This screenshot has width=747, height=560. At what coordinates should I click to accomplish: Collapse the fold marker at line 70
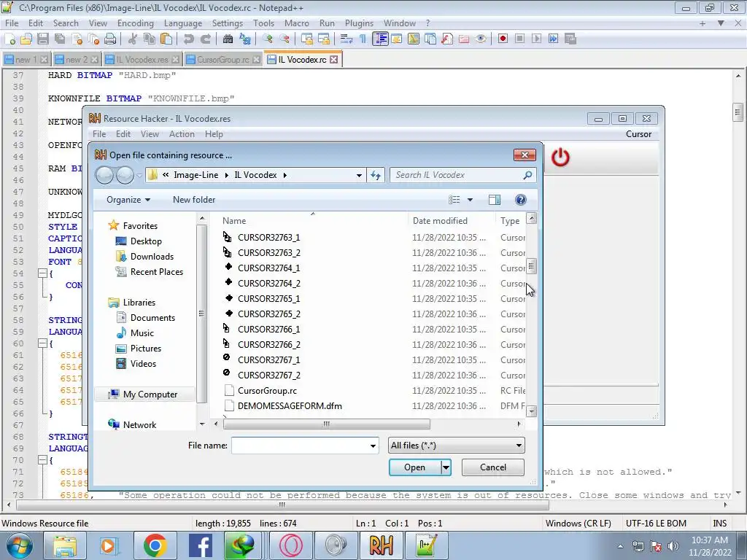(42, 460)
